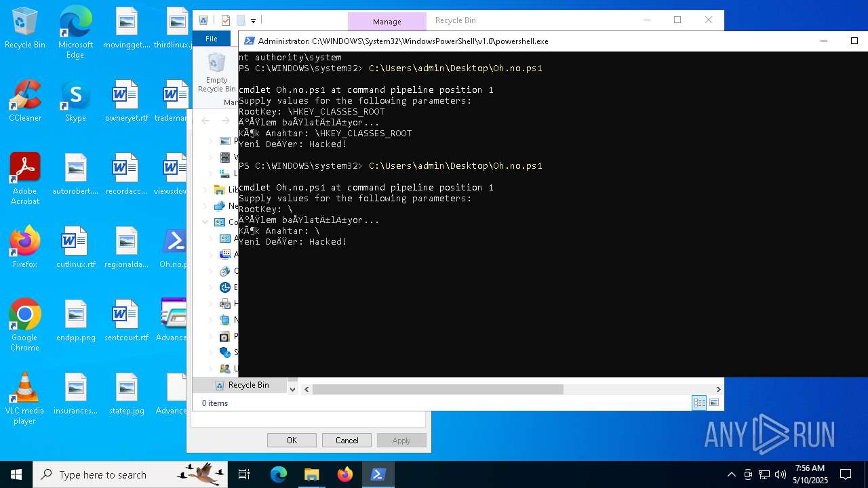Expand the Programs tree node
Viewport: 868px width, 488px height.
click(211, 336)
